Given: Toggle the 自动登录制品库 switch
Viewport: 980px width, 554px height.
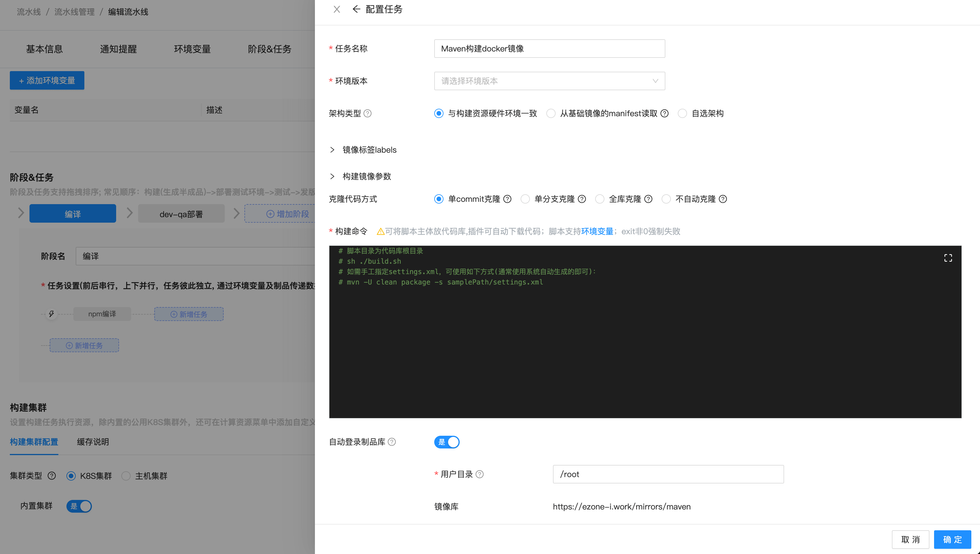Looking at the screenshot, I should point(447,442).
